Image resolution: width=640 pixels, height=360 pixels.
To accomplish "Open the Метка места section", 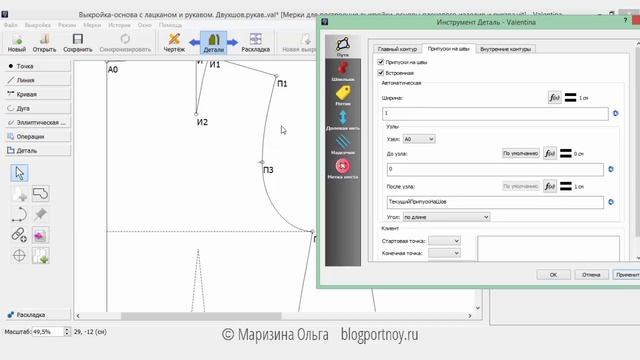I will [343, 169].
